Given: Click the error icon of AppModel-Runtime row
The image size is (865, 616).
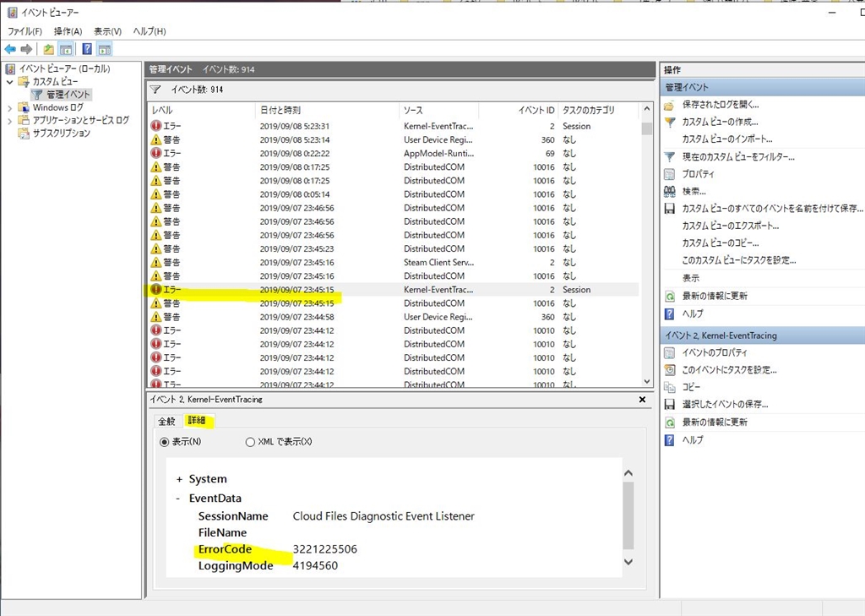Looking at the screenshot, I should point(156,153).
